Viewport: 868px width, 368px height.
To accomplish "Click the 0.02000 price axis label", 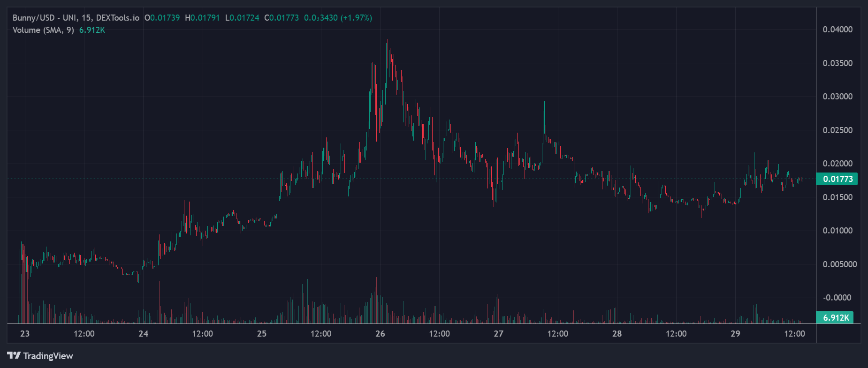I will 838,164.
